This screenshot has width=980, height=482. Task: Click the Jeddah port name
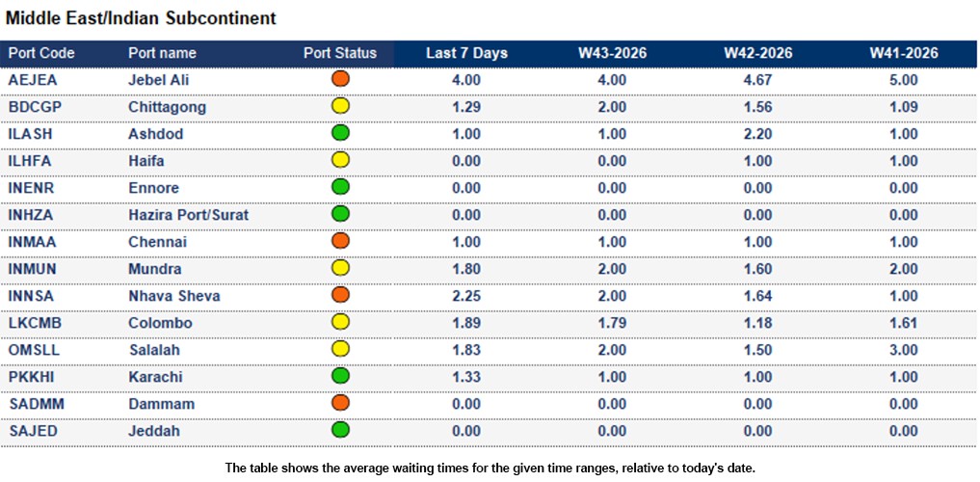coord(154,431)
